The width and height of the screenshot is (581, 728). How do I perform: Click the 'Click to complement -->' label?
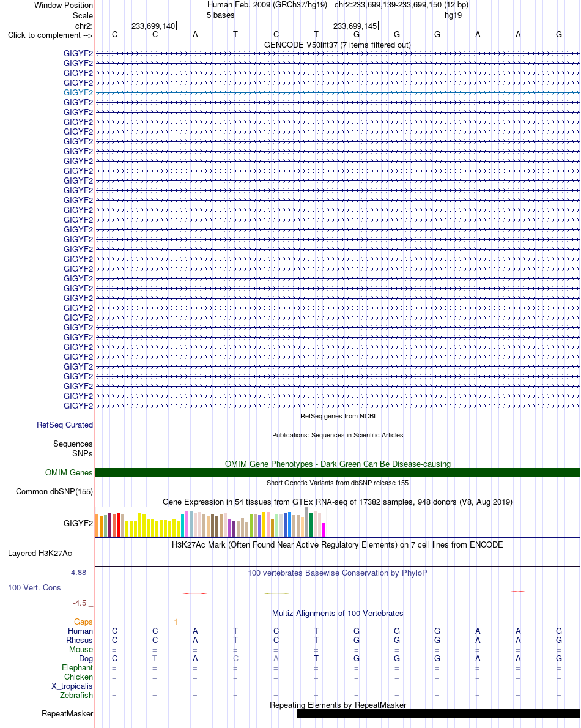(x=50, y=35)
